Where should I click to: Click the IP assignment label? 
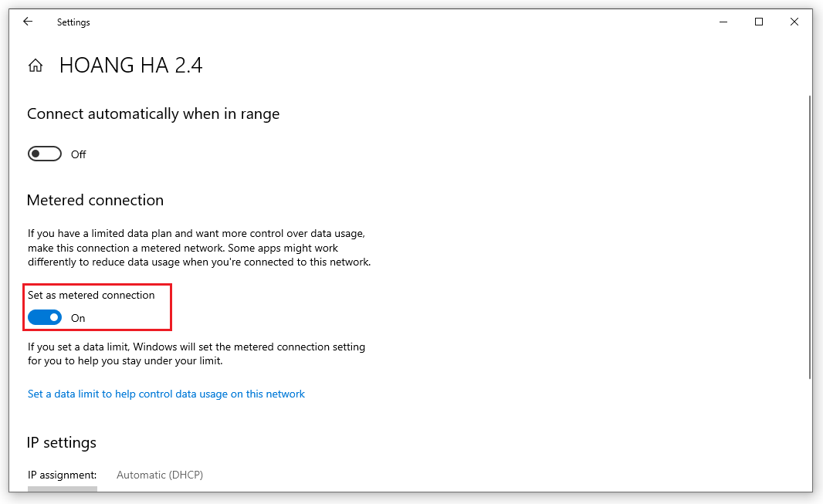pyautogui.click(x=62, y=475)
